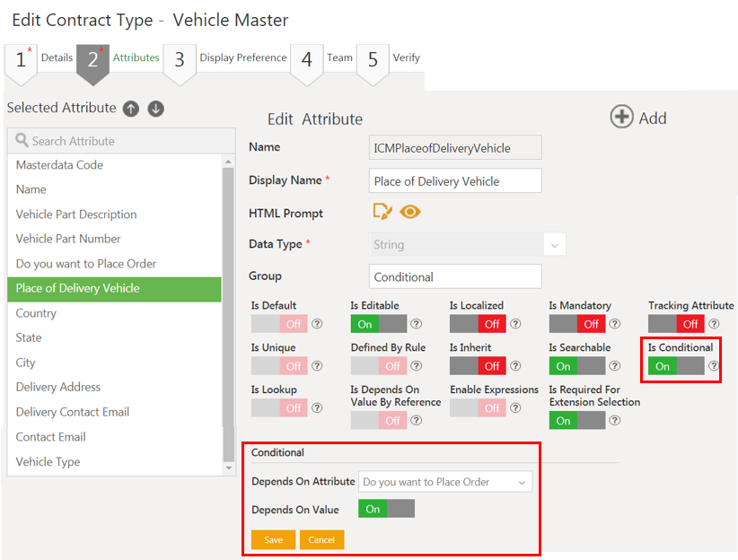
Task: Go to the Display Preference step
Action: [242, 58]
